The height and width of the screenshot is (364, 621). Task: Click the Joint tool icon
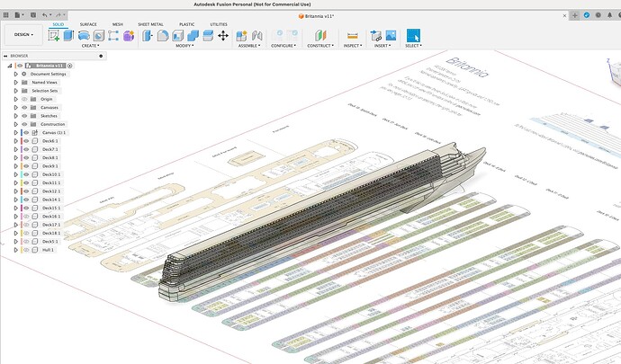coord(256,36)
